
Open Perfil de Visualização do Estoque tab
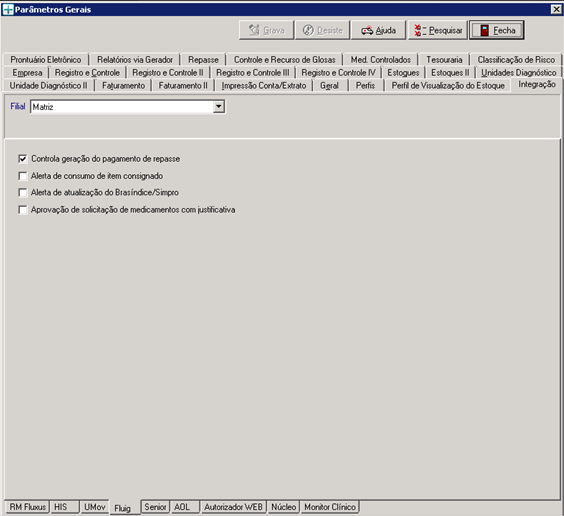coord(448,86)
